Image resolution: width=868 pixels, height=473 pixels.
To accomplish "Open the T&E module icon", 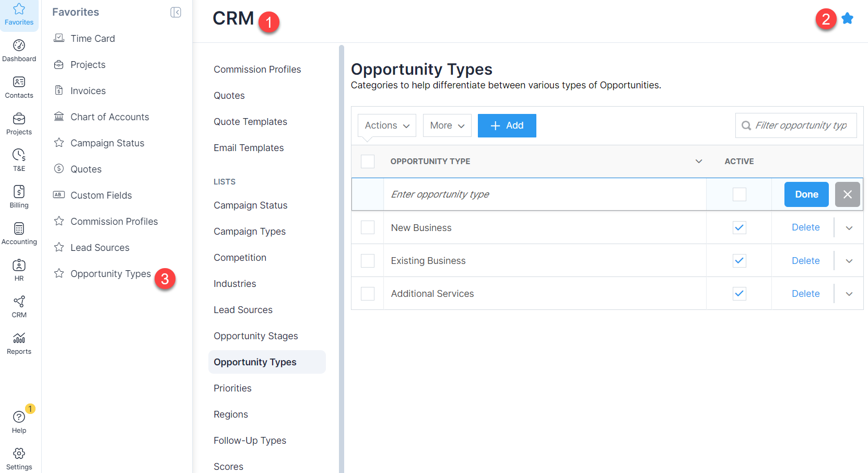I will [x=19, y=160].
